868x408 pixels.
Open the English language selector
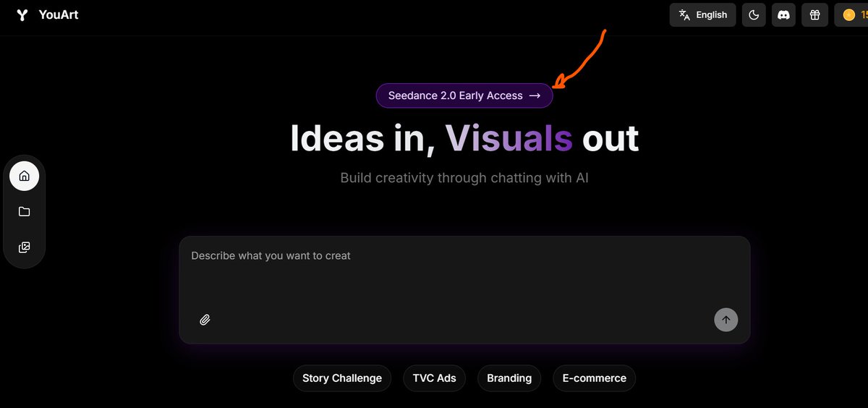point(703,15)
